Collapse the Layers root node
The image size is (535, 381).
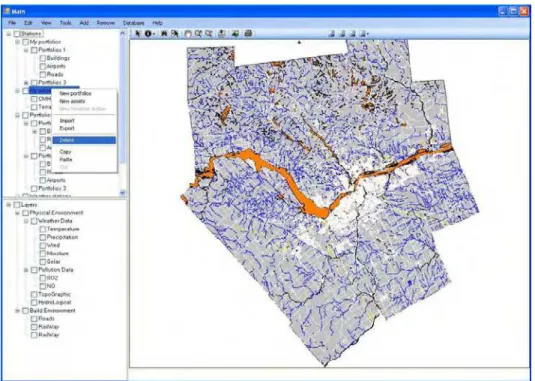pyautogui.click(x=9, y=205)
